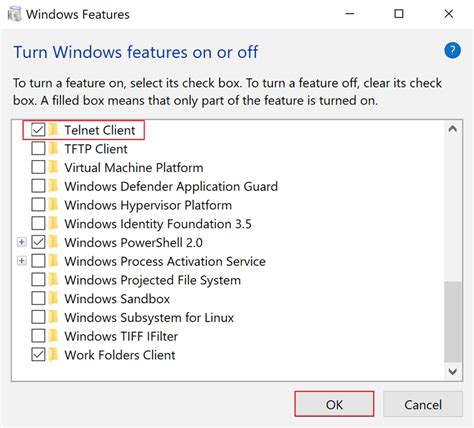474x428 pixels.
Task: Expand Windows Process Activation Service node
Action: 22,261
